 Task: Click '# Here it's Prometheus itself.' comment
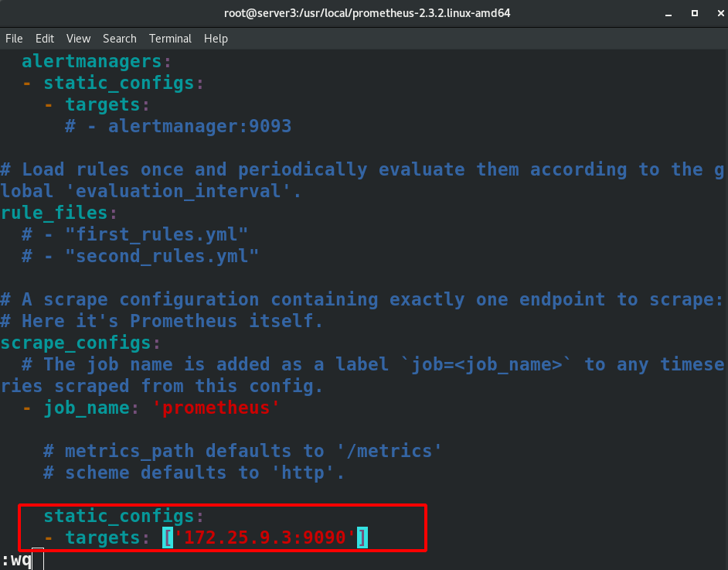(162, 321)
